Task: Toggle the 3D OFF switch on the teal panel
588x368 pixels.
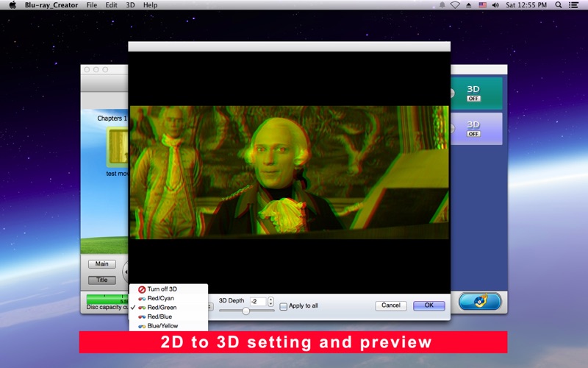Action: [473, 99]
